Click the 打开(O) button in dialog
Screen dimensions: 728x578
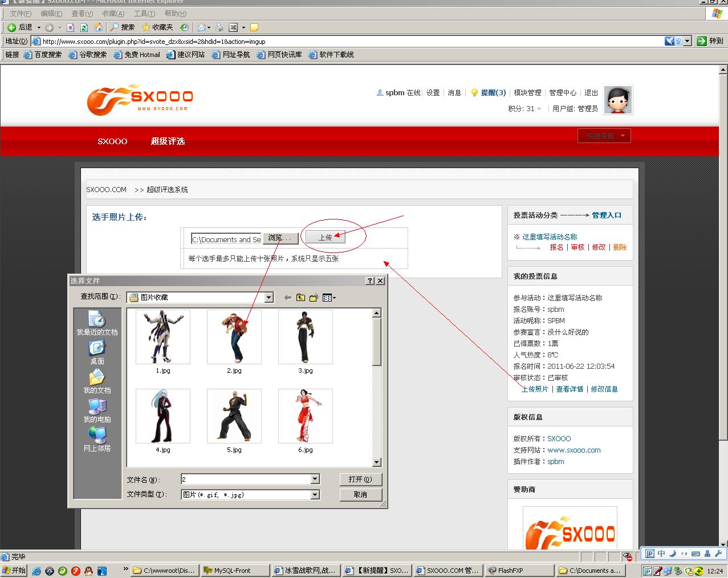coord(360,479)
